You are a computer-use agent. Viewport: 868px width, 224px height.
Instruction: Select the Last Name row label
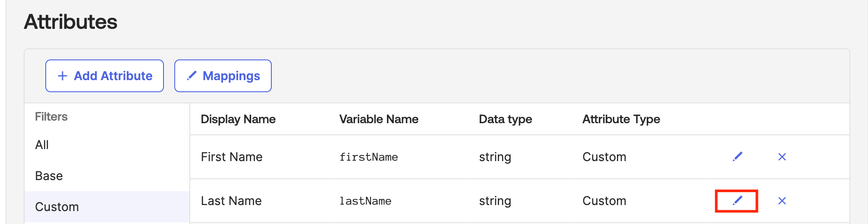tap(231, 201)
